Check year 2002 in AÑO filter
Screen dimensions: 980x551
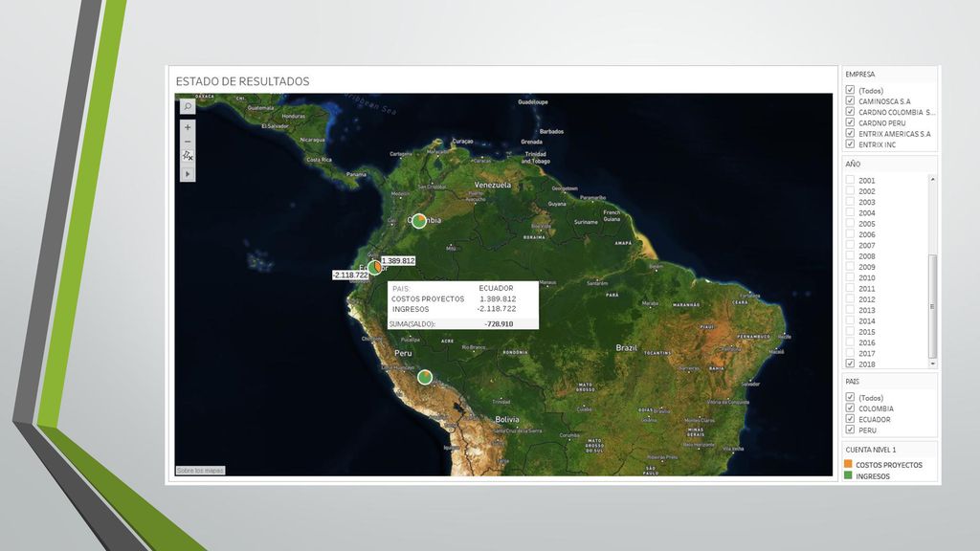(850, 190)
